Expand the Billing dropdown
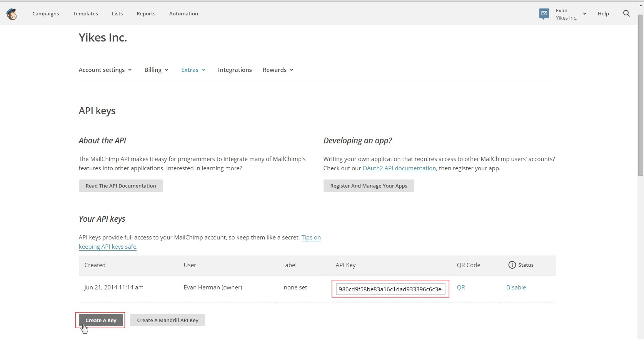Screen dimensions: 644x339 [x=157, y=70]
